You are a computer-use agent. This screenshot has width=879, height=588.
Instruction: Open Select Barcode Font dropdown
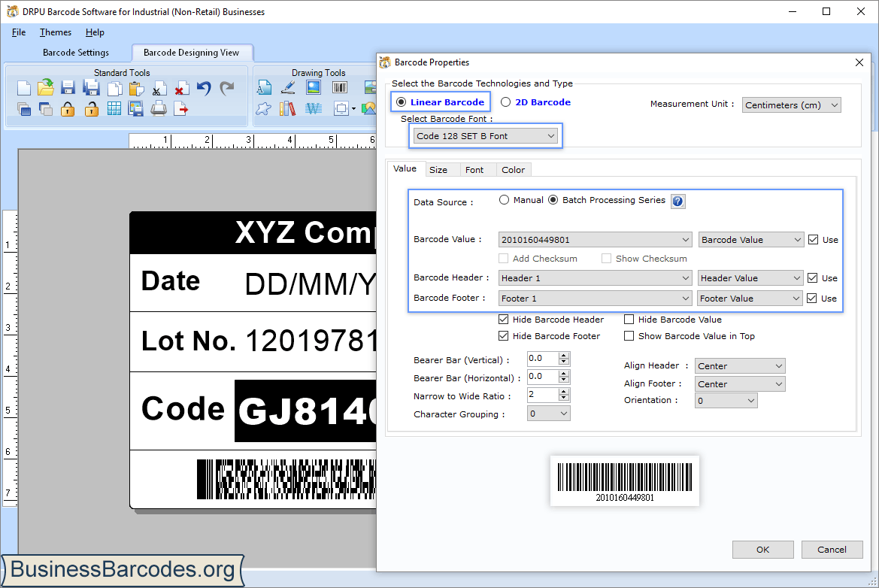click(486, 136)
